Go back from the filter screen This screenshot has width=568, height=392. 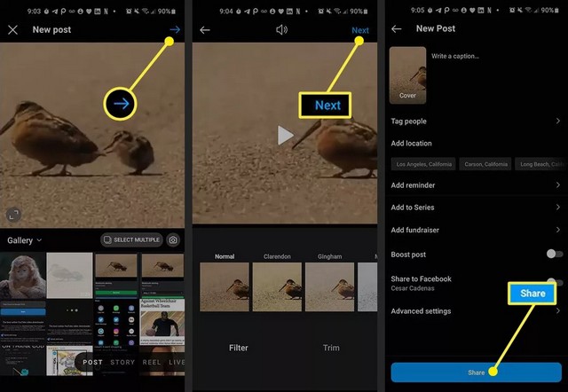click(x=205, y=30)
